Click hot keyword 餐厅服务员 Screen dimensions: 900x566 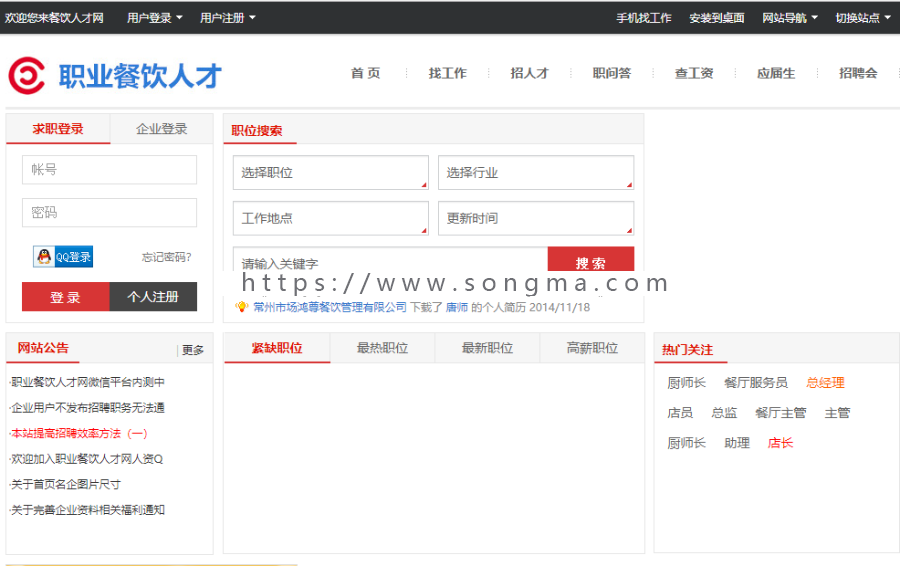(756, 383)
